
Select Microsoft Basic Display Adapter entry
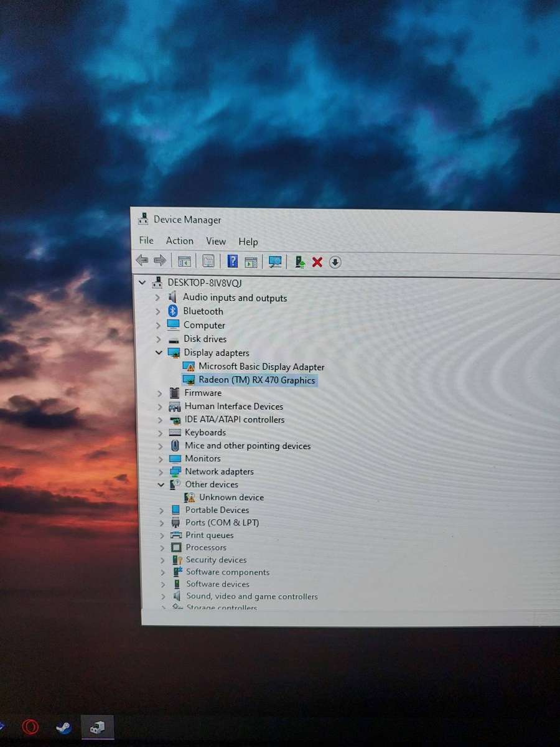pos(261,367)
